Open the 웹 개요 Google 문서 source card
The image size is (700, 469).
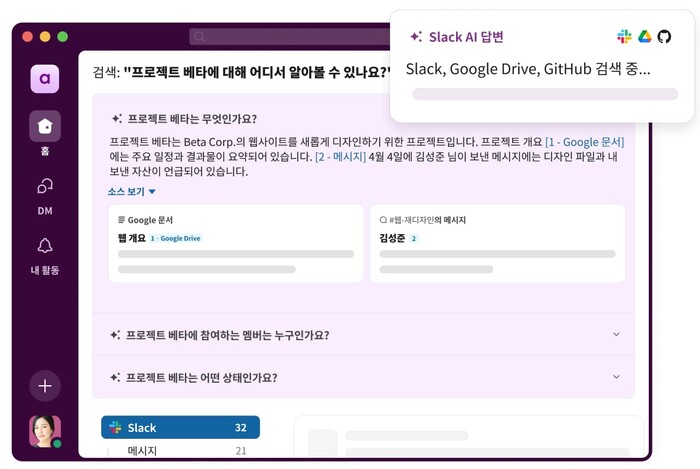coord(236,244)
